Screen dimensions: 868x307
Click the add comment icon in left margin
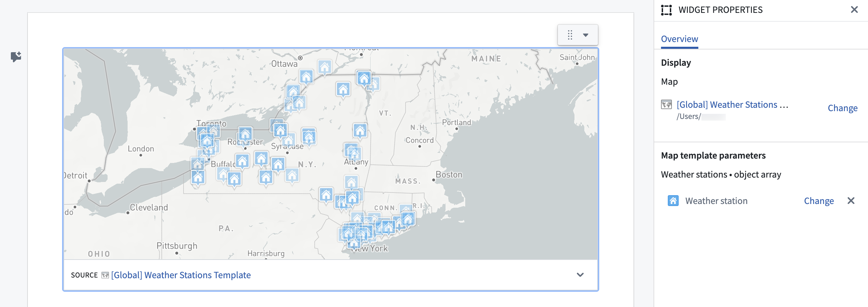point(16,57)
